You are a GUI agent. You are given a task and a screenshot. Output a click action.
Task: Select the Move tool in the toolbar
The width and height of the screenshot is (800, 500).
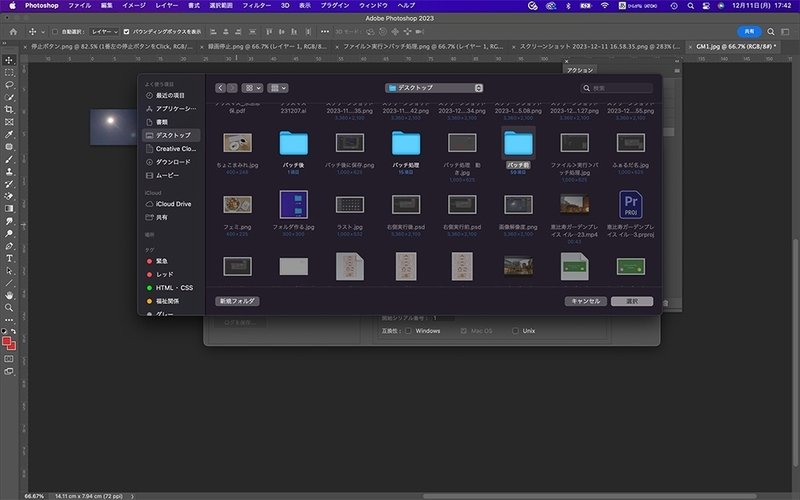tap(9, 60)
